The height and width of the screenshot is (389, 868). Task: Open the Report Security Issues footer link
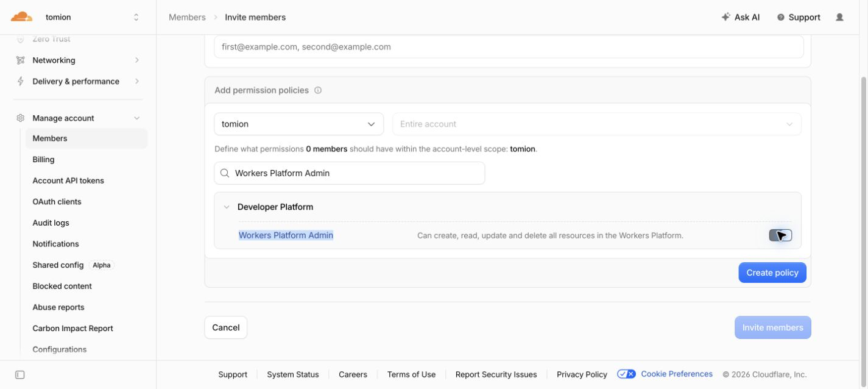tap(496, 374)
